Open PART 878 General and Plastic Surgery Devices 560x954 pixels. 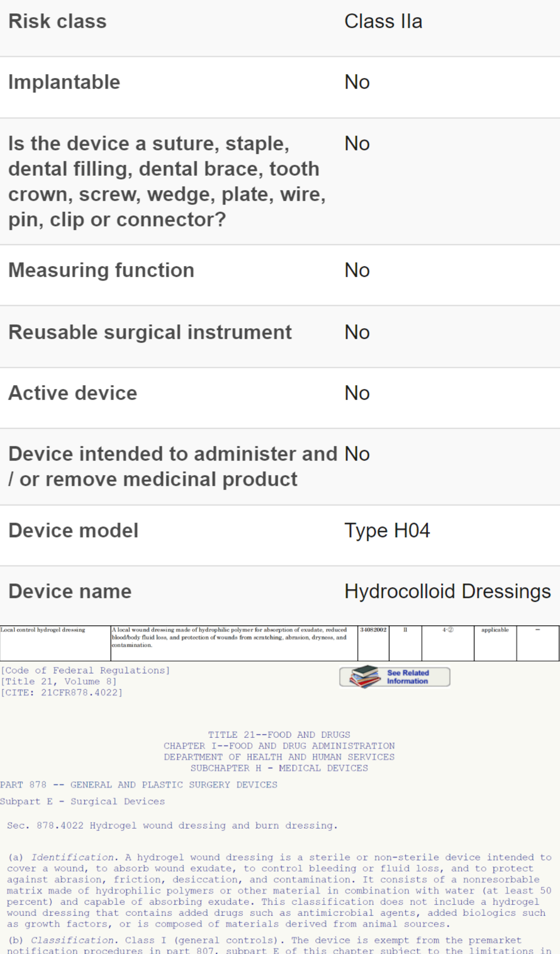139,785
